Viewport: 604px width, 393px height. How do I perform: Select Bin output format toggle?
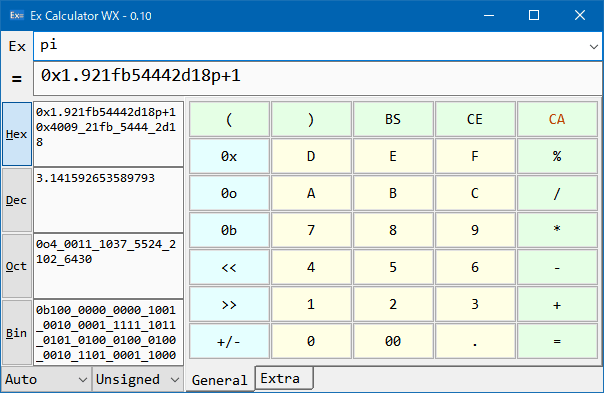(17, 333)
